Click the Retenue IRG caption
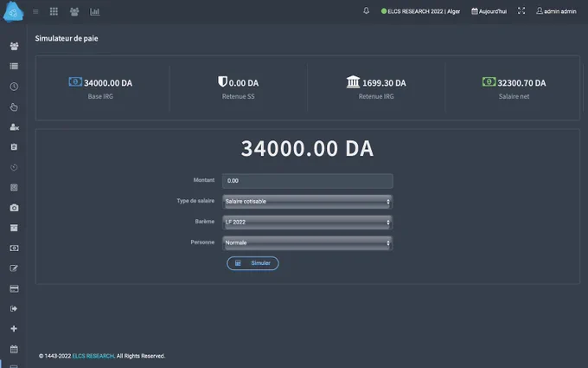Image resolution: width=588 pixels, height=368 pixels. (x=376, y=96)
